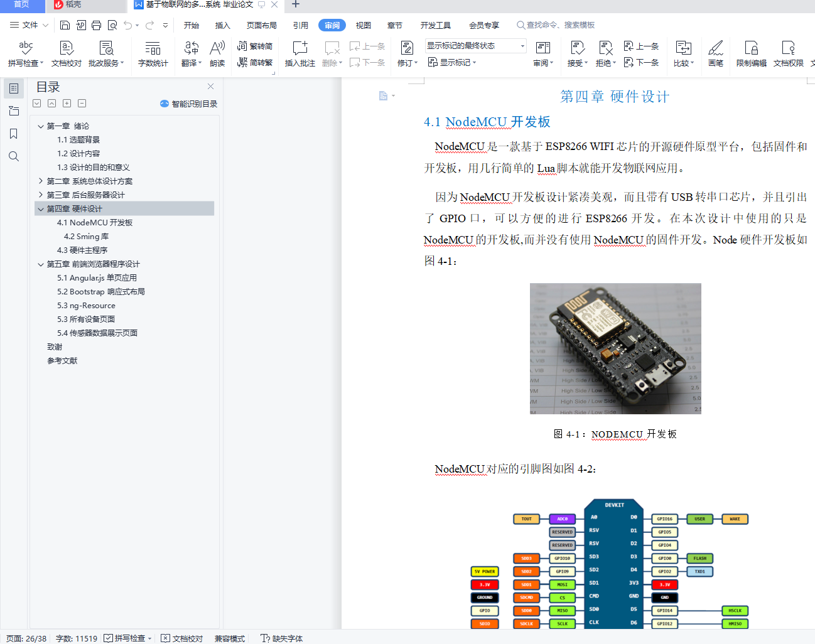Screen dimensions: 815x644
Task: Click the plus icon below the 目录 title
Action: [67, 104]
